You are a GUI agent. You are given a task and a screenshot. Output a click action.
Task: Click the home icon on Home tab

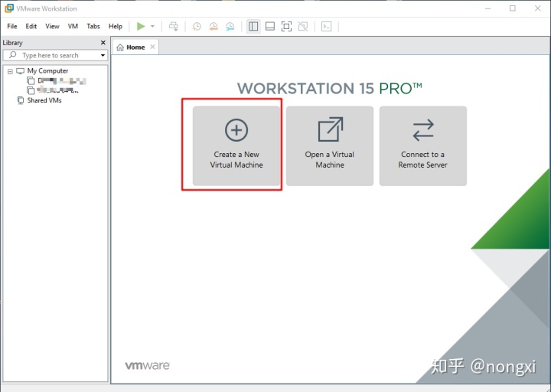[x=120, y=47]
